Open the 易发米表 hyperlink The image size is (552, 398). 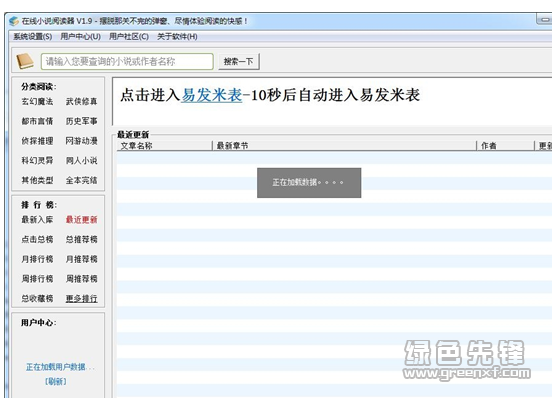click(x=212, y=95)
